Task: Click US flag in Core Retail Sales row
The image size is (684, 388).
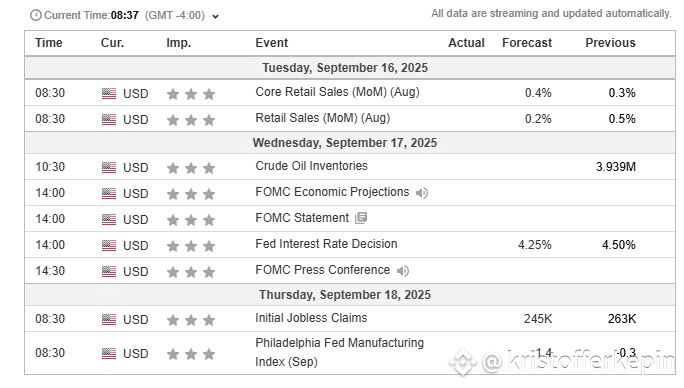Action: 109,93
